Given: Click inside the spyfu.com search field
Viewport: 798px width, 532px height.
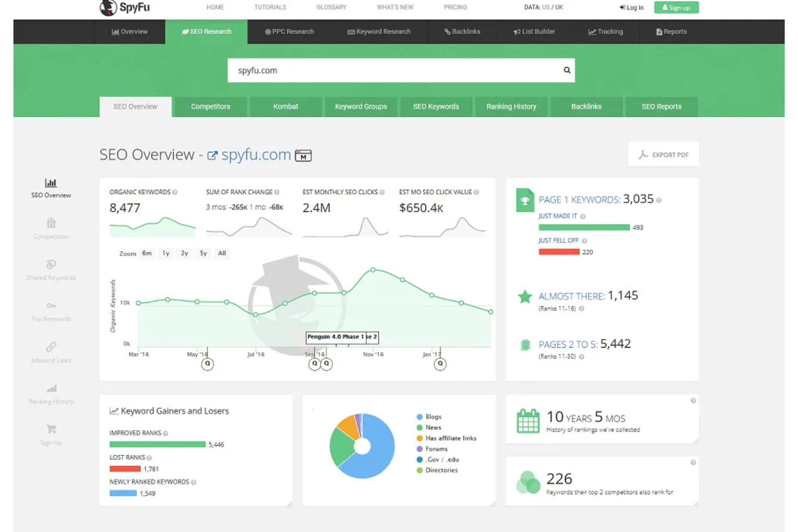Looking at the screenshot, I should [377, 70].
